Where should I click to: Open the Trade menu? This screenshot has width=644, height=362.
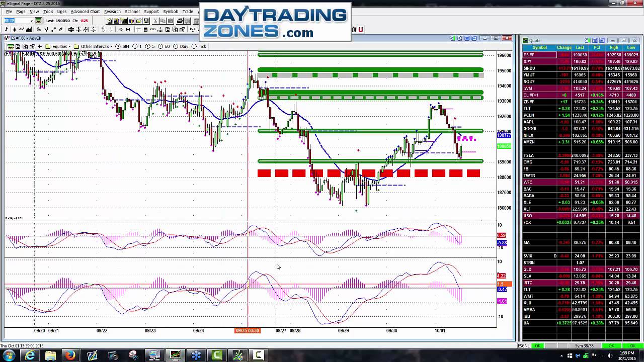click(188, 11)
